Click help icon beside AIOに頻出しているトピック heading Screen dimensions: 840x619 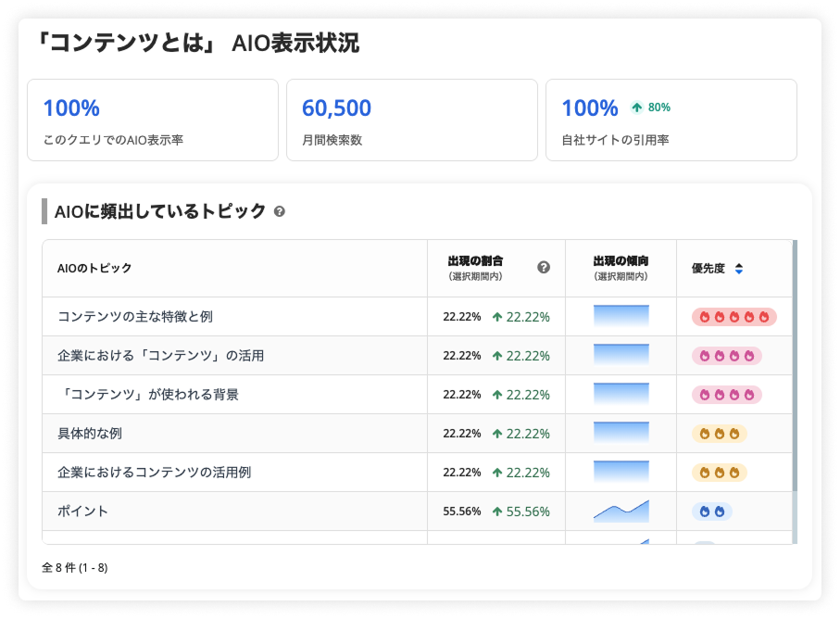(280, 211)
